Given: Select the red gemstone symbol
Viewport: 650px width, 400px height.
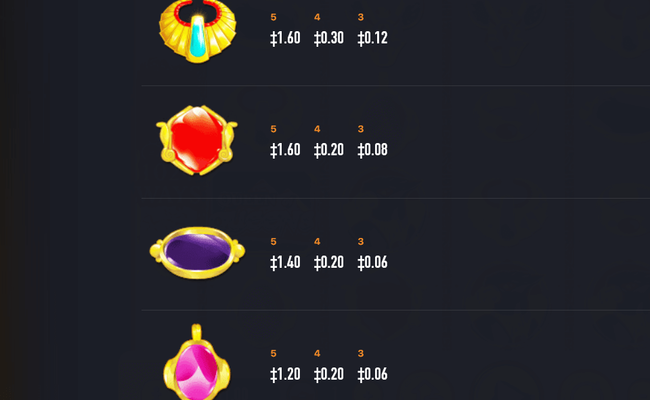Looking at the screenshot, I should tap(197, 140).
